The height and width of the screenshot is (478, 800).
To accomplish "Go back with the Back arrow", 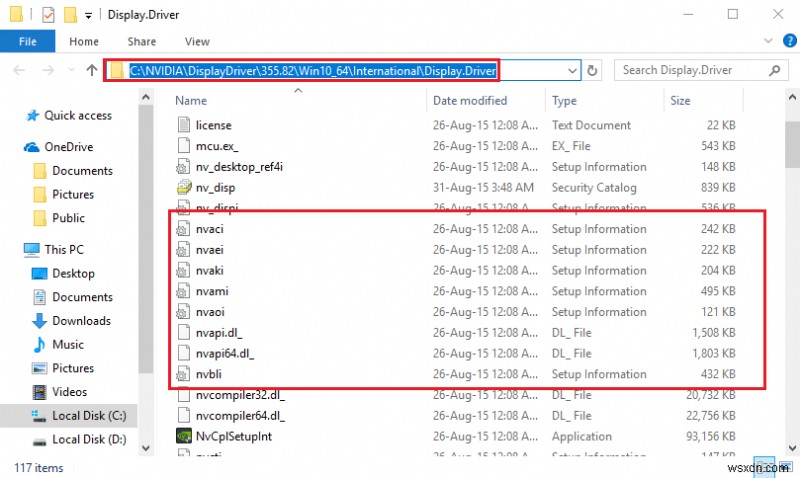I will click(19, 70).
